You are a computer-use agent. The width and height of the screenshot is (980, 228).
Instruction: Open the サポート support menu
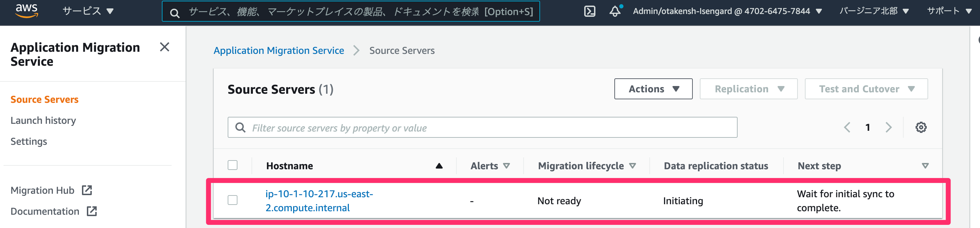tap(949, 11)
